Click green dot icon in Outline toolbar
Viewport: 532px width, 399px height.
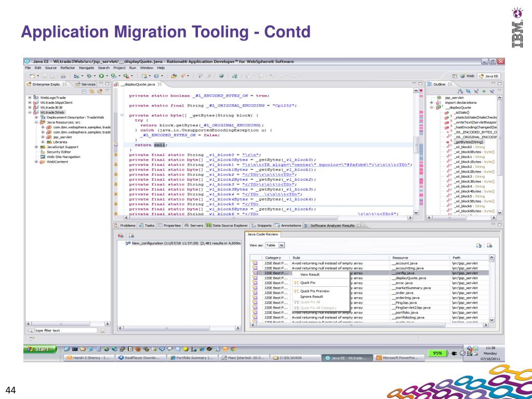pos(484,91)
